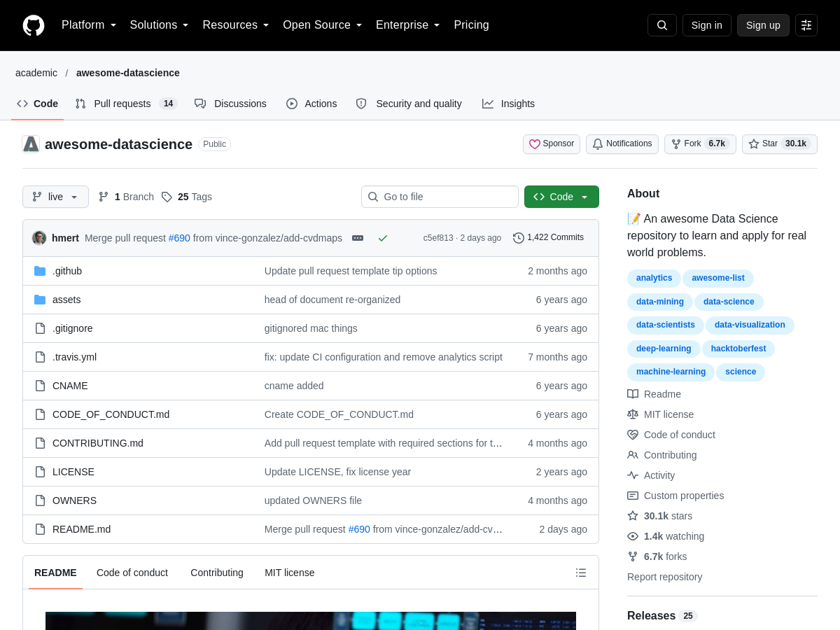Open pull request #690 in commit header

[179, 238]
